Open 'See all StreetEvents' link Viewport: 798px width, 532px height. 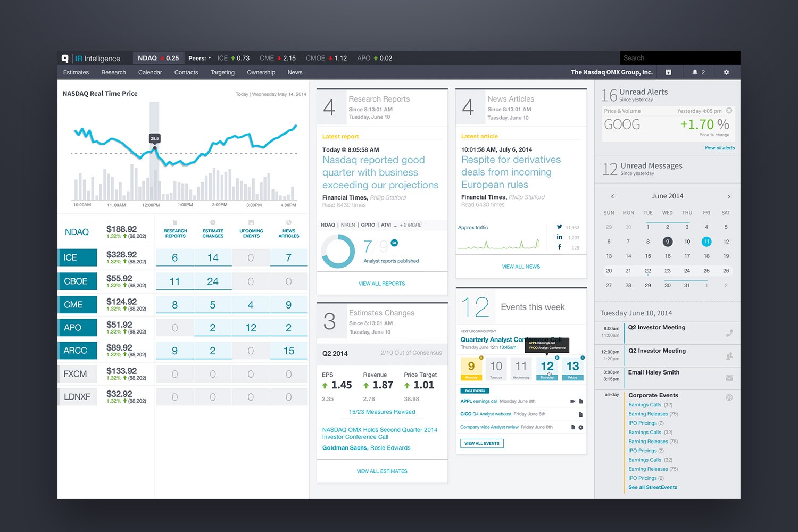[653, 487]
